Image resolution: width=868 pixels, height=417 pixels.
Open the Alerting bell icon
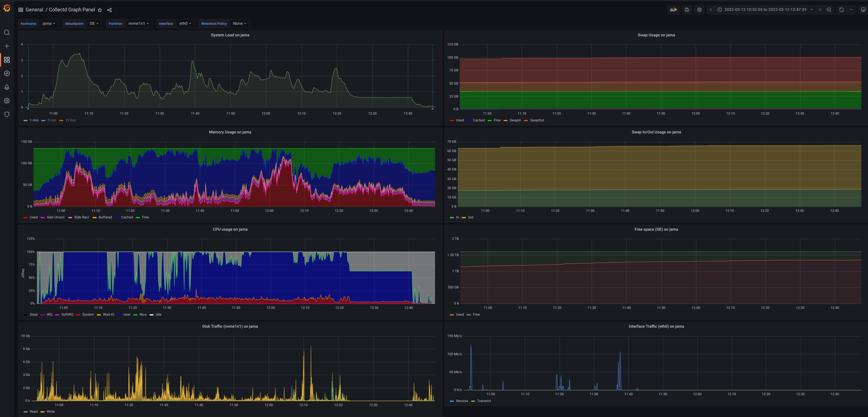[7, 87]
